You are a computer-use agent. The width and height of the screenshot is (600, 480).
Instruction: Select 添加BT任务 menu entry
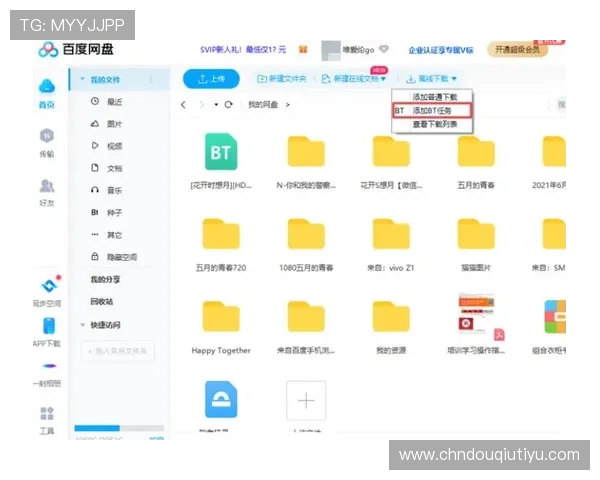pyautogui.click(x=432, y=111)
